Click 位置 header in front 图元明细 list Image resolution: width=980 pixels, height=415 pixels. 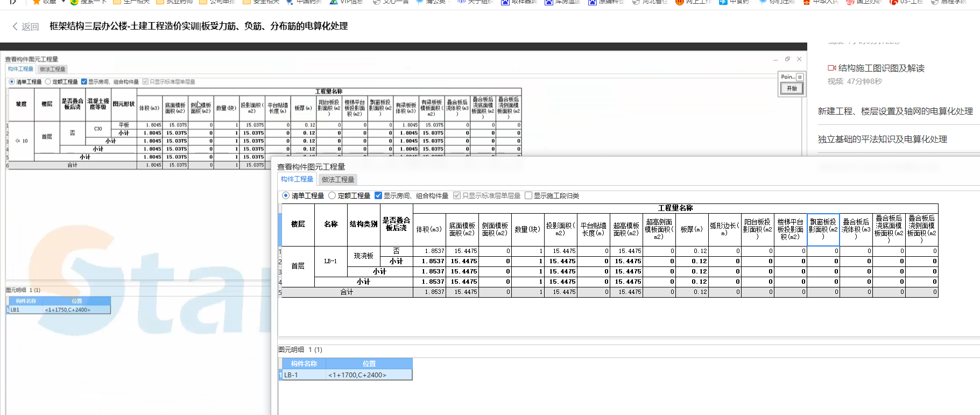point(369,364)
